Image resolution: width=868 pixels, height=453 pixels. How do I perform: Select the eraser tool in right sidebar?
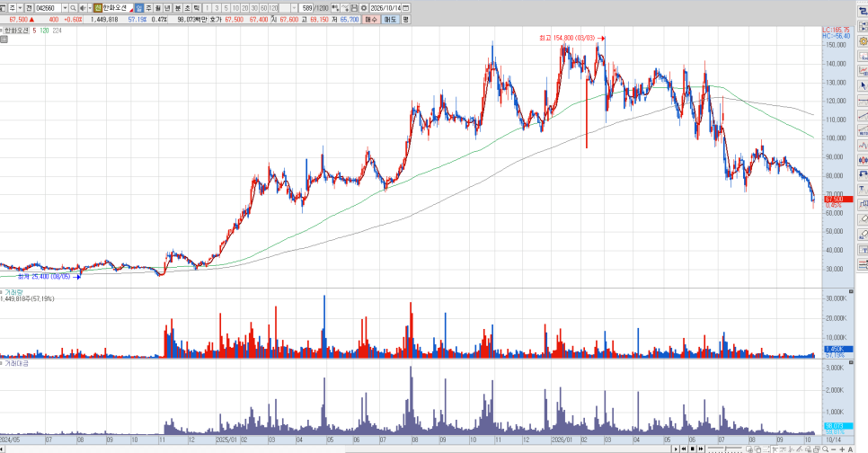tap(863, 218)
